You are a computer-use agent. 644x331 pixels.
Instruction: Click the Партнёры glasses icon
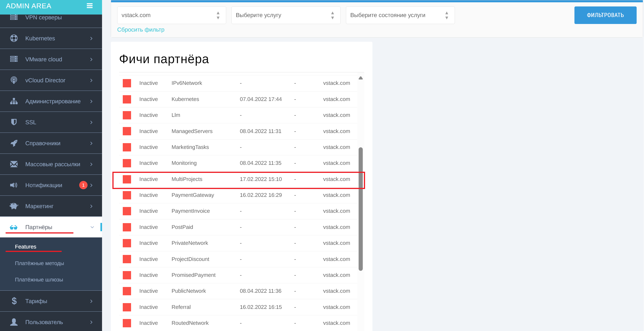14,228
